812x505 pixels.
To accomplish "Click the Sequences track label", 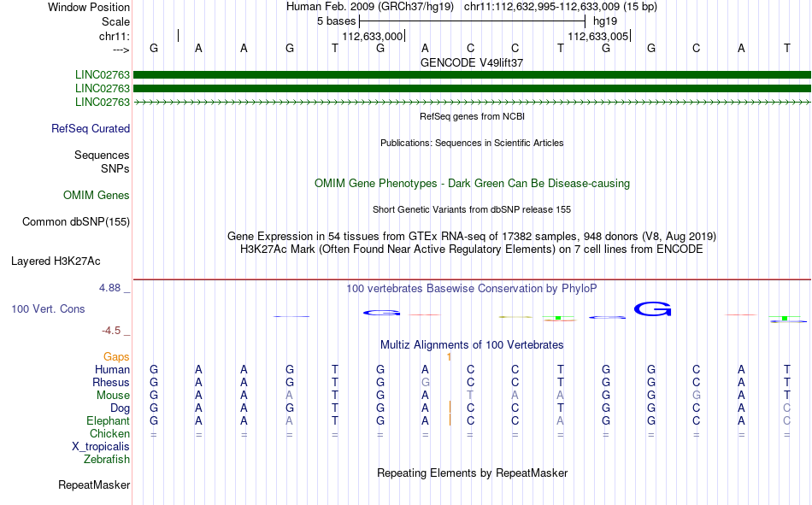I will [x=102, y=155].
